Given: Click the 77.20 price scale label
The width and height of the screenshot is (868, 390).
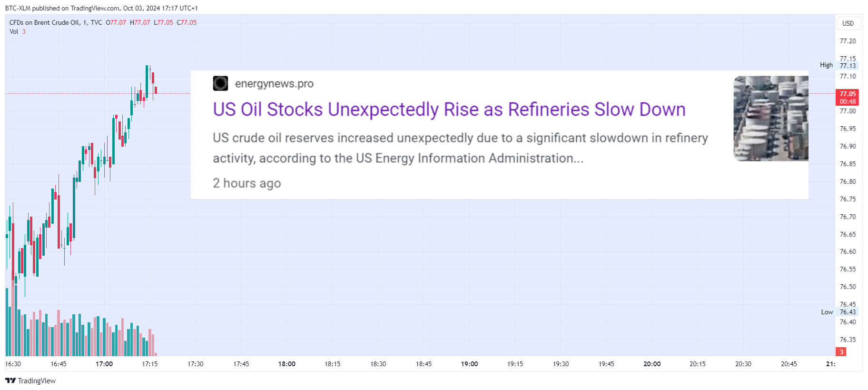Looking at the screenshot, I should click(x=848, y=41).
